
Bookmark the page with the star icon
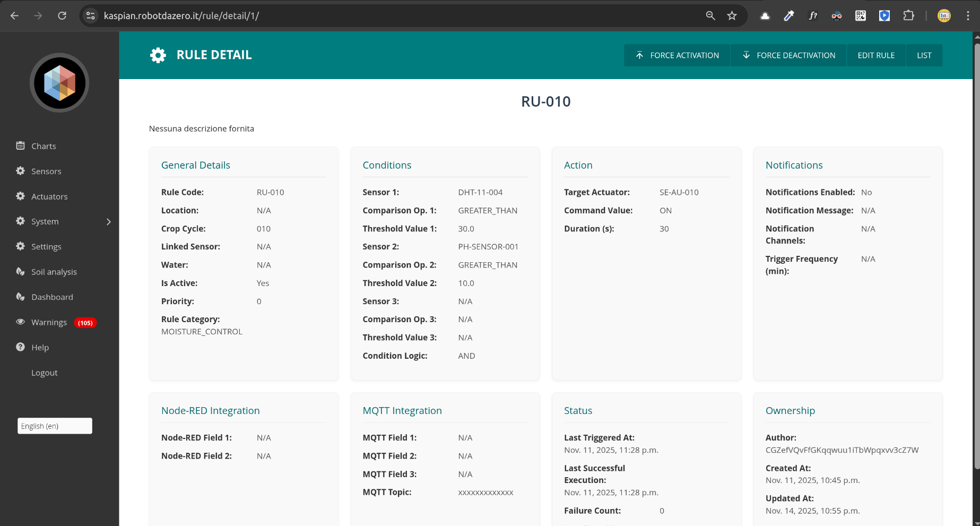[732, 15]
